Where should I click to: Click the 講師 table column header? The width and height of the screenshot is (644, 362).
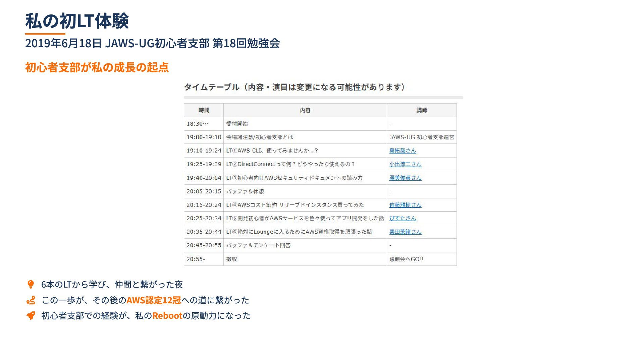[422, 110]
